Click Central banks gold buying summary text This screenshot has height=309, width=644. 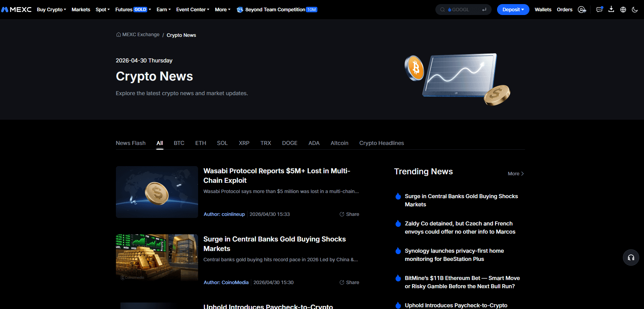point(281,260)
